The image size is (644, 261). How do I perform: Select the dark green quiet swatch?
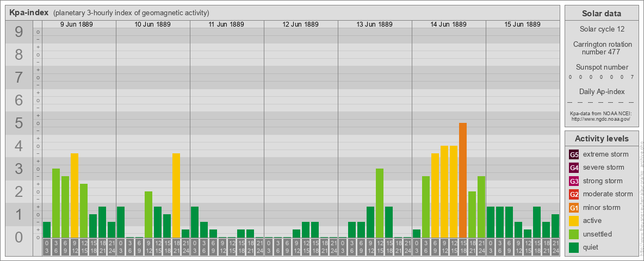(x=574, y=247)
